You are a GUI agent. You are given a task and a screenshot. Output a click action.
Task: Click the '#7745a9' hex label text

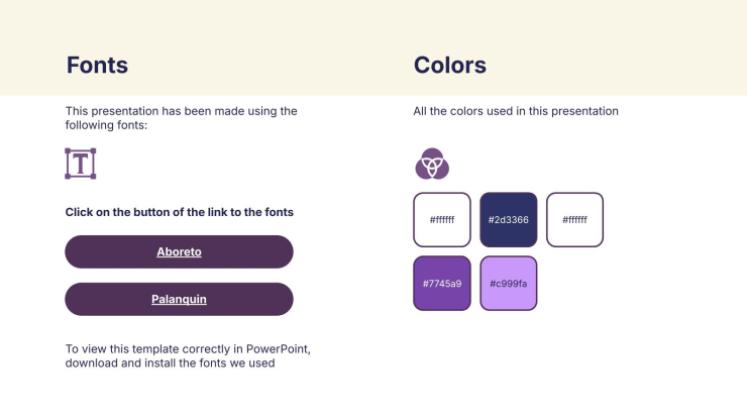click(x=442, y=284)
